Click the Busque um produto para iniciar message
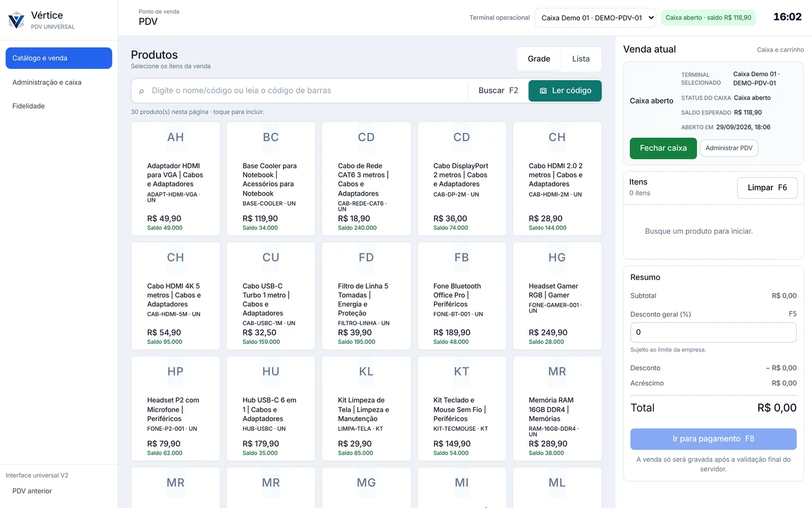Image resolution: width=812 pixels, height=508 pixels. 699,231
